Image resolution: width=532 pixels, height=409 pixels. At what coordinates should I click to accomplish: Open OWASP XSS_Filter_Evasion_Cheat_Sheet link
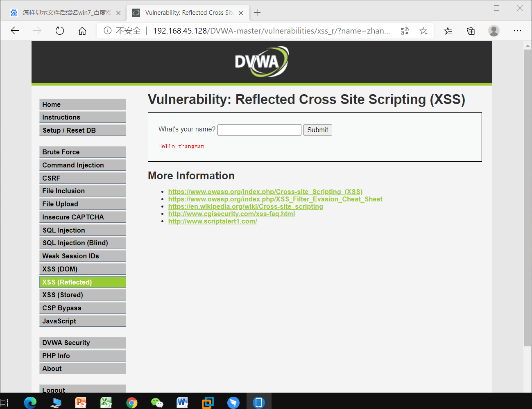pyautogui.click(x=275, y=199)
